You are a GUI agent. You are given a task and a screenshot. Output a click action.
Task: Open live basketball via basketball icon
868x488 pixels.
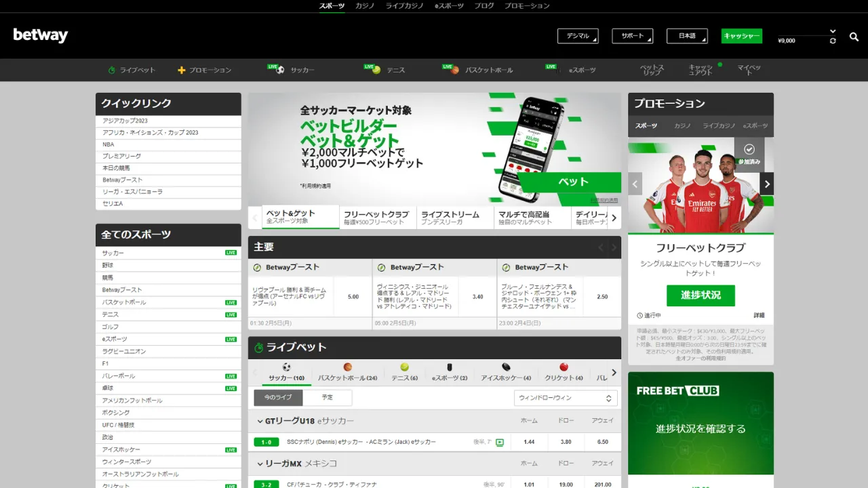point(455,70)
